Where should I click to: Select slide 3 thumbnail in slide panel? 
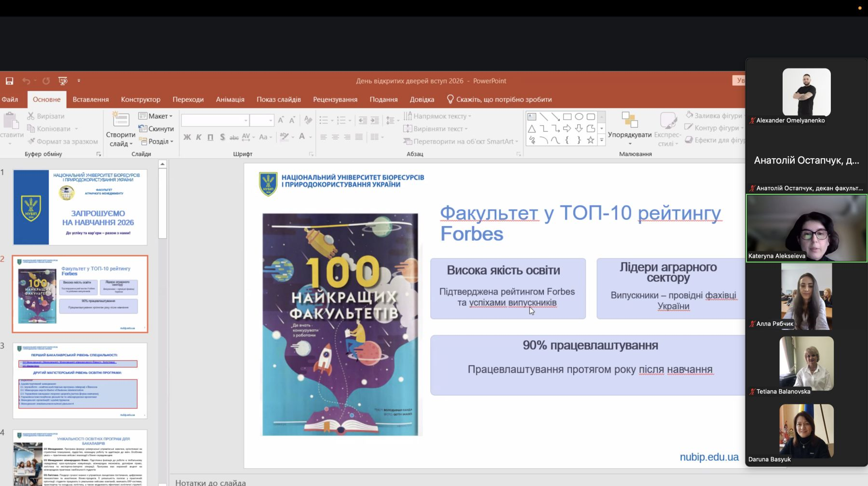coord(80,381)
